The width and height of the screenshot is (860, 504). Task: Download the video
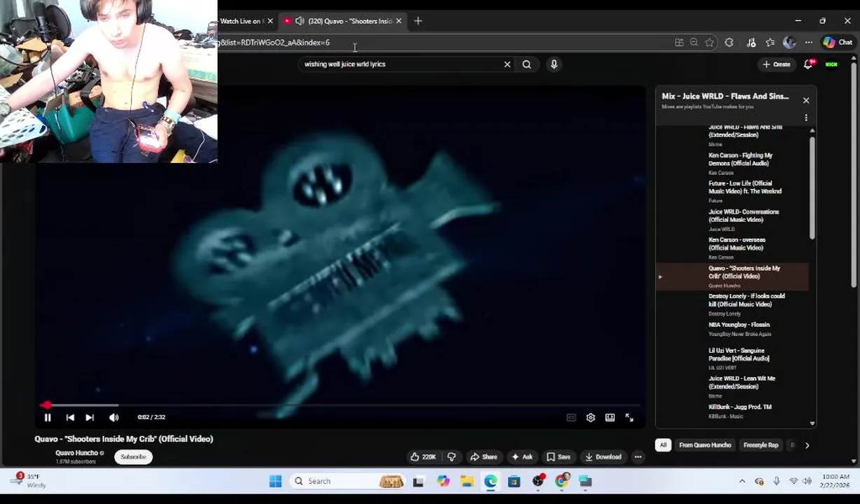pos(603,456)
